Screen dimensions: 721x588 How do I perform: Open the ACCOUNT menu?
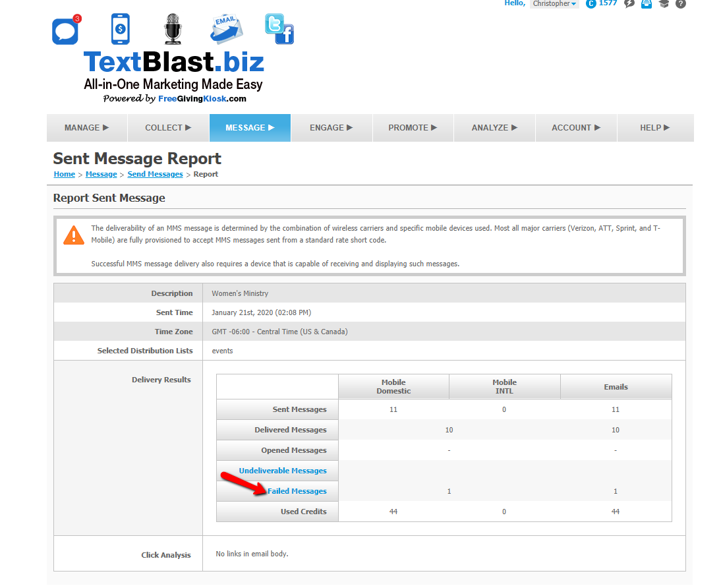tap(576, 128)
